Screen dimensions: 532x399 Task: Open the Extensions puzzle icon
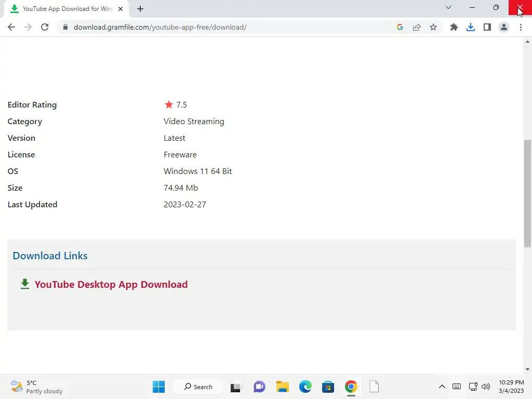tap(454, 27)
